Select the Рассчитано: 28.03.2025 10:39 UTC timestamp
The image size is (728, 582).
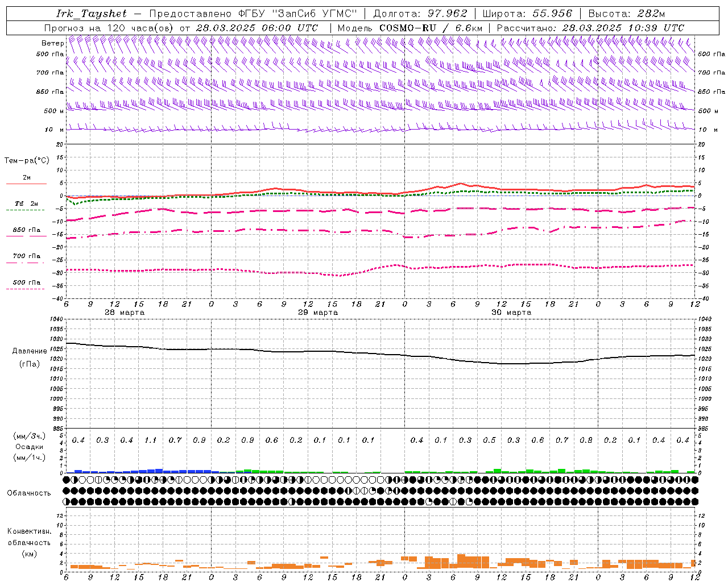coord(590,27)
